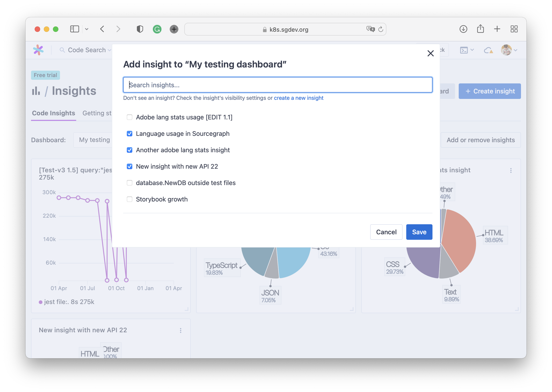Open the privacy shield icon
The width and height of the screenshot is (552, 392).
tap(140, 29)
